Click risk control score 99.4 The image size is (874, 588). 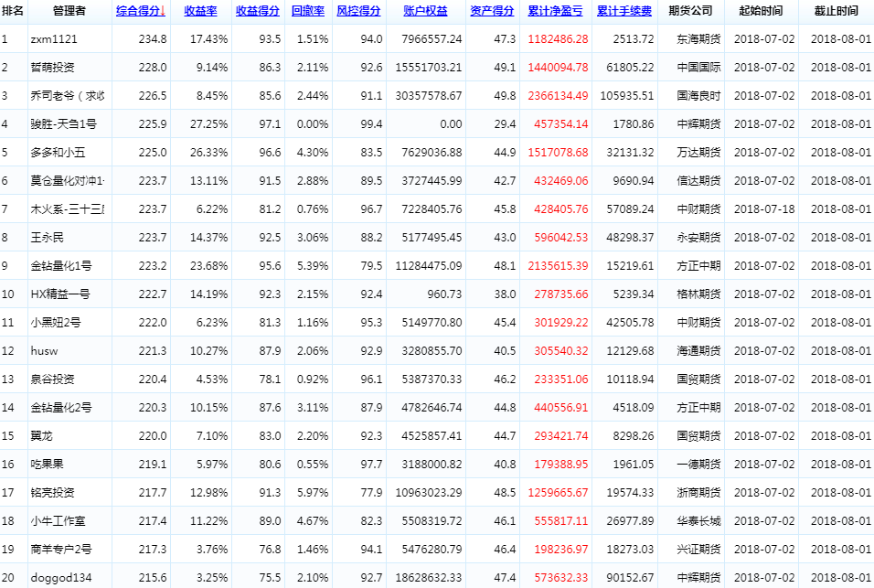tap(372, 124)
